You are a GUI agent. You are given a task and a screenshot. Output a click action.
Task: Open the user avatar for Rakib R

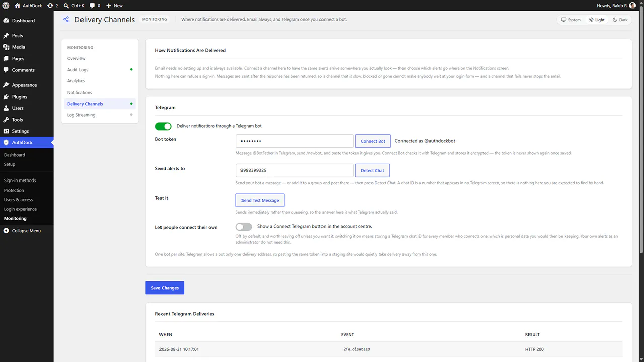[x=632, y=6]
